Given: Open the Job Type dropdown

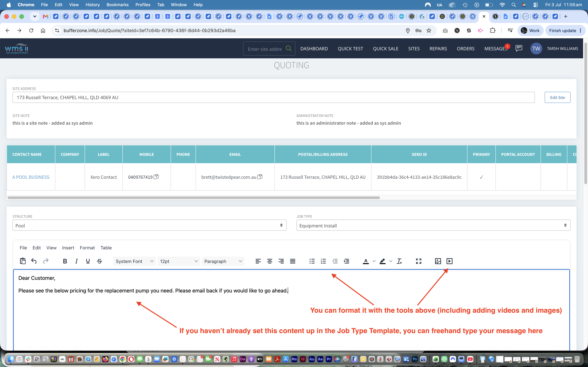Looking at the screenshot, I should (x=433, y=225).
